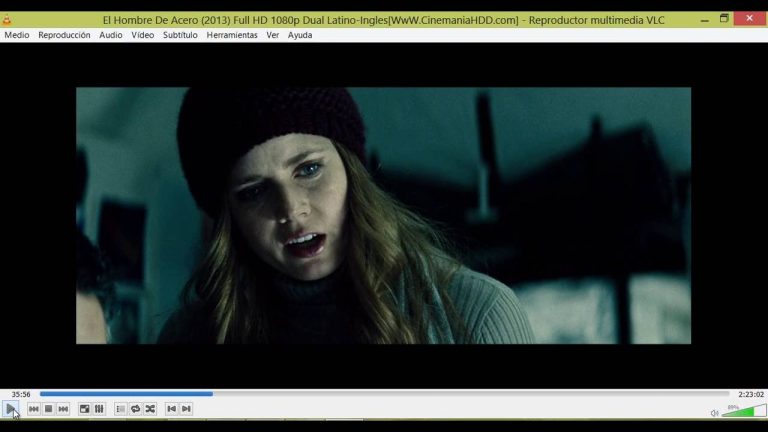Open the Medio menu
The image size is (768, 432).
pos(17,35)
